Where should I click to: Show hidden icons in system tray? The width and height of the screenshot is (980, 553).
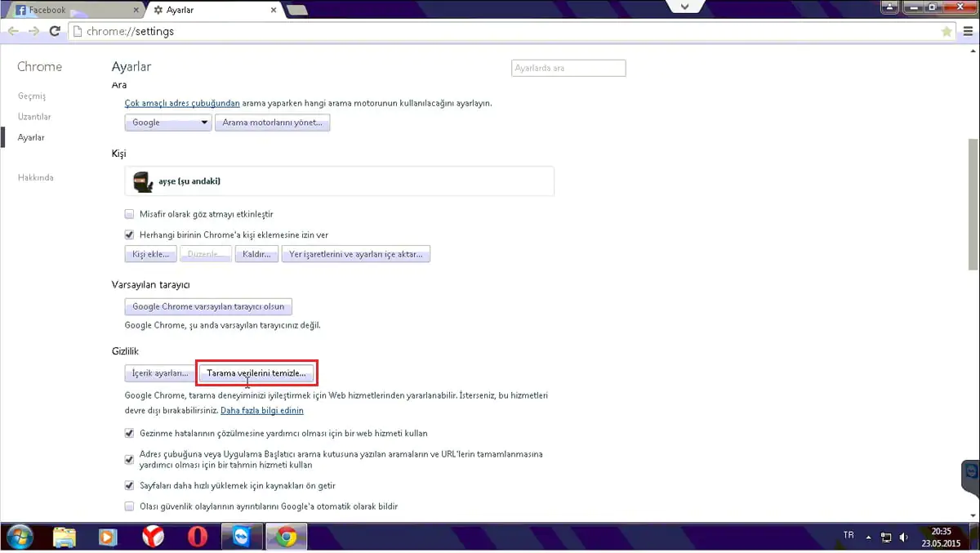(x=866, y=537)
